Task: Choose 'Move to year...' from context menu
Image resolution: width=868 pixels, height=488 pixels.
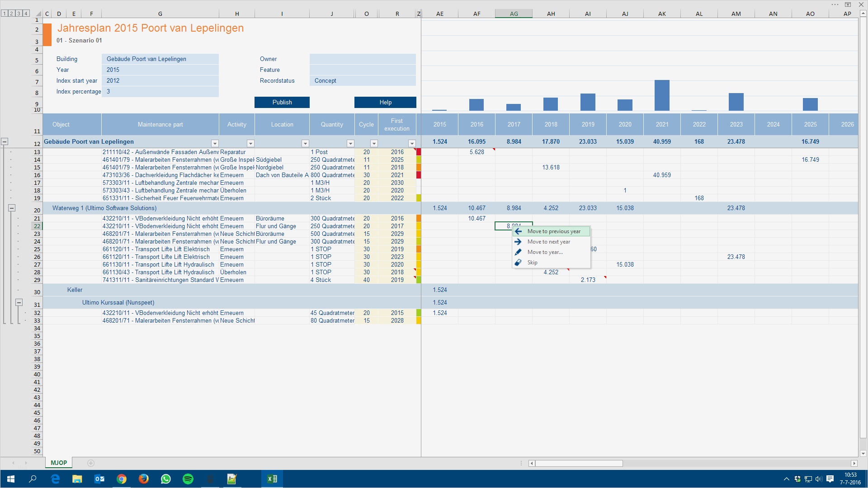Action: click(545, 252)
